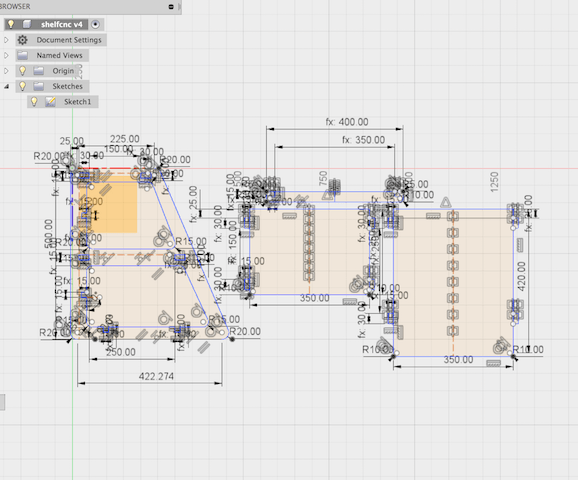Toggle the Sketches visibility lightbulb
Image resolution: width=578 pixels, height=480 pixels.
22,86
